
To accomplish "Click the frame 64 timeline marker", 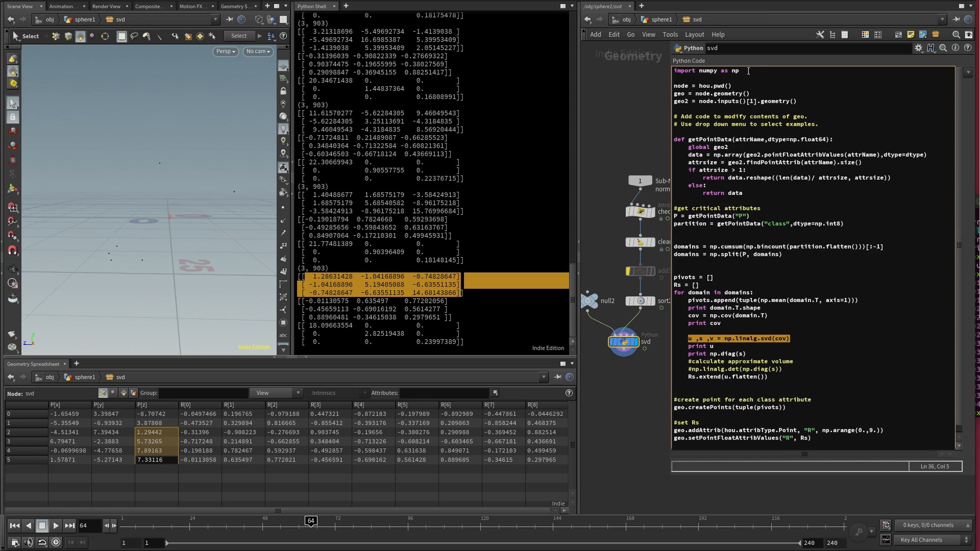I will tap(311, 521).
